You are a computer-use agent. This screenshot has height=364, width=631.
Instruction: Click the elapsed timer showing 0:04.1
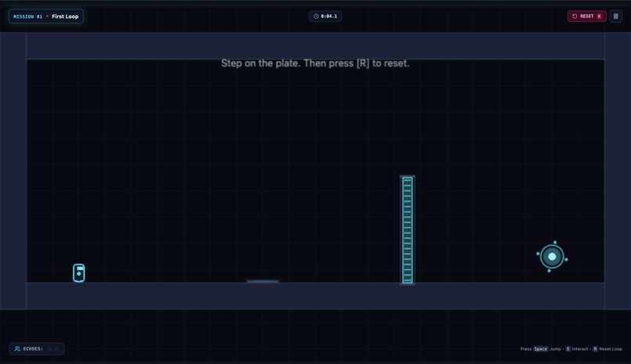coord(326,16)
